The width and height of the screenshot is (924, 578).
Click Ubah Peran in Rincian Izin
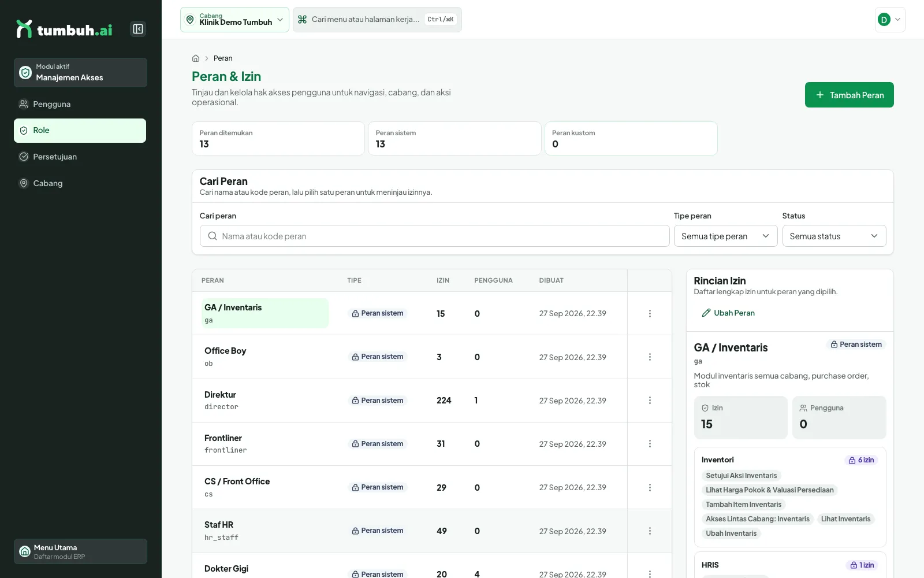click(x=728, y=313)
